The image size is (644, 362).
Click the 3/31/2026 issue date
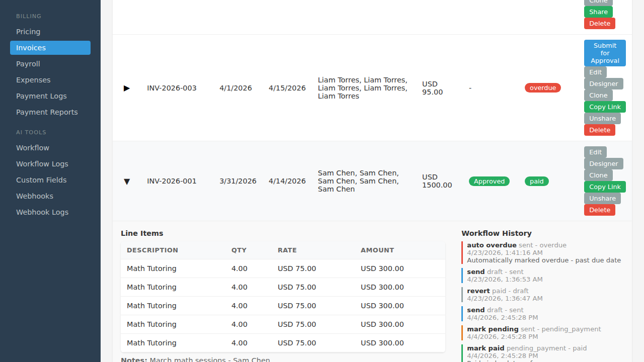coord(238,181)
